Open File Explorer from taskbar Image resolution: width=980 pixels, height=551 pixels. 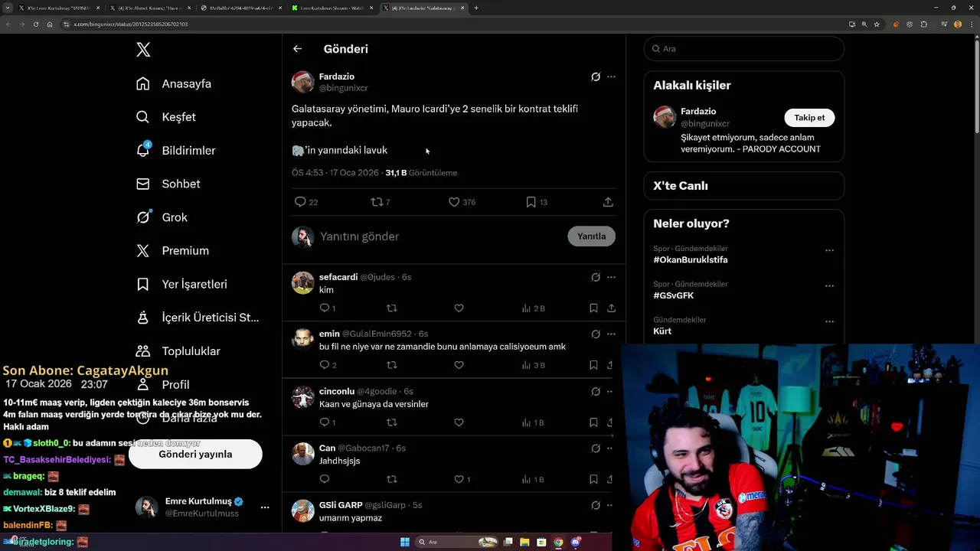[524, 542]
